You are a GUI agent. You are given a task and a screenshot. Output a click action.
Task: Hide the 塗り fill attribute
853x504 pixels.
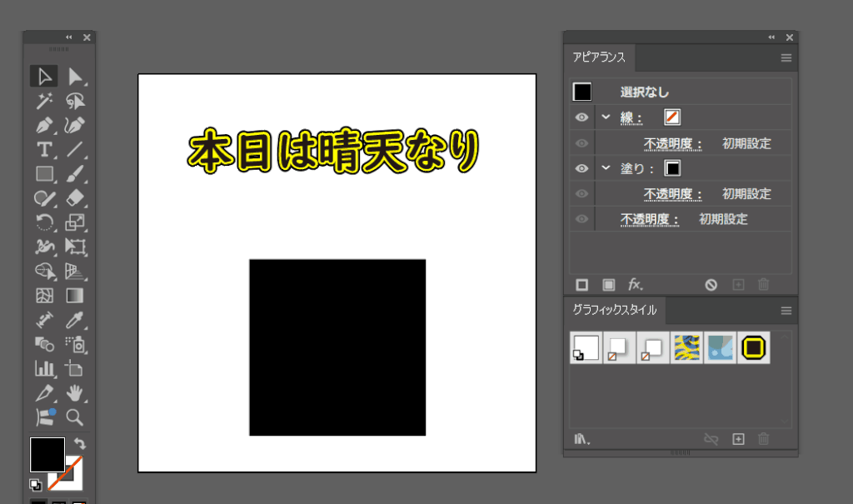click(x=581, y=168)
